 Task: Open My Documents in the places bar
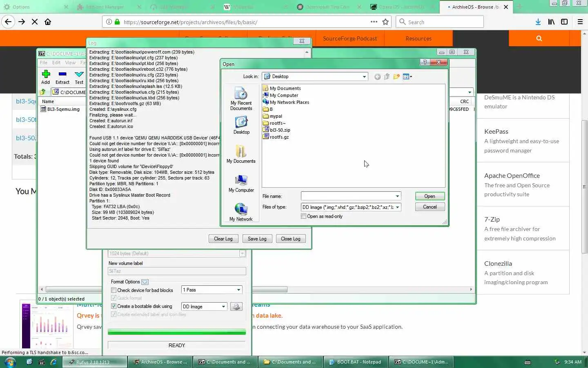click(x=241, y=155)
